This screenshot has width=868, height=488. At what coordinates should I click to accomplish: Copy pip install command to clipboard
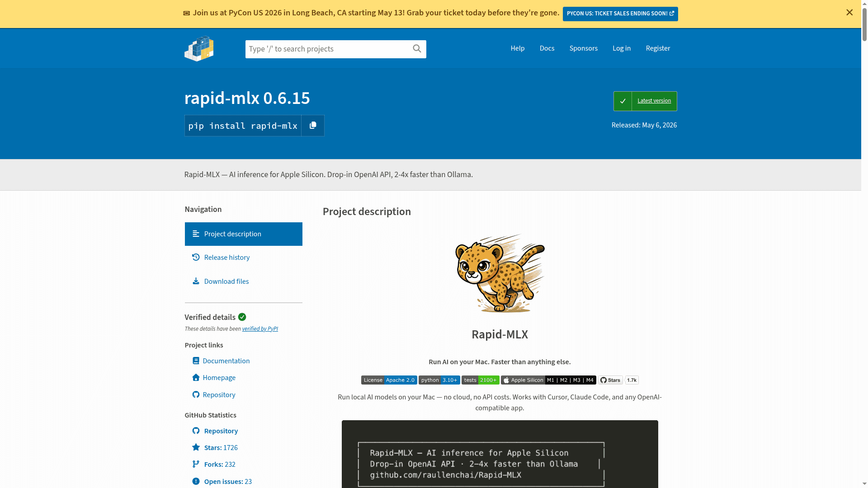click(313, 126)
